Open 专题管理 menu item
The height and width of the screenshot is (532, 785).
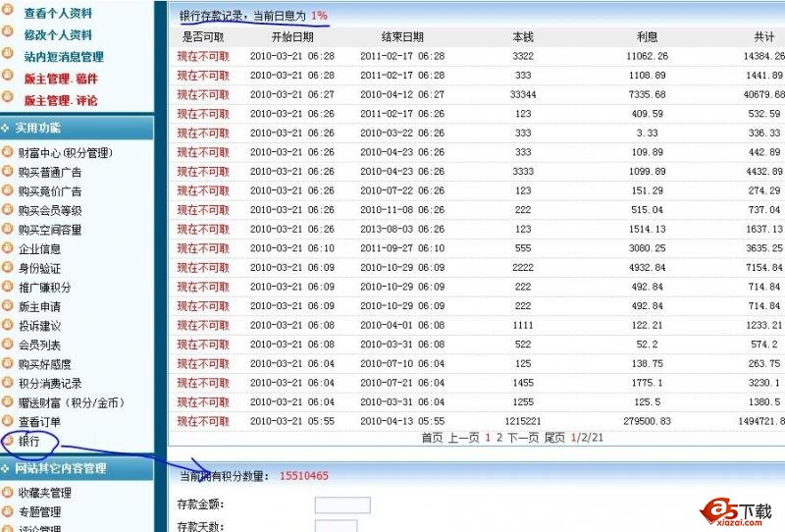coord(39,512)
